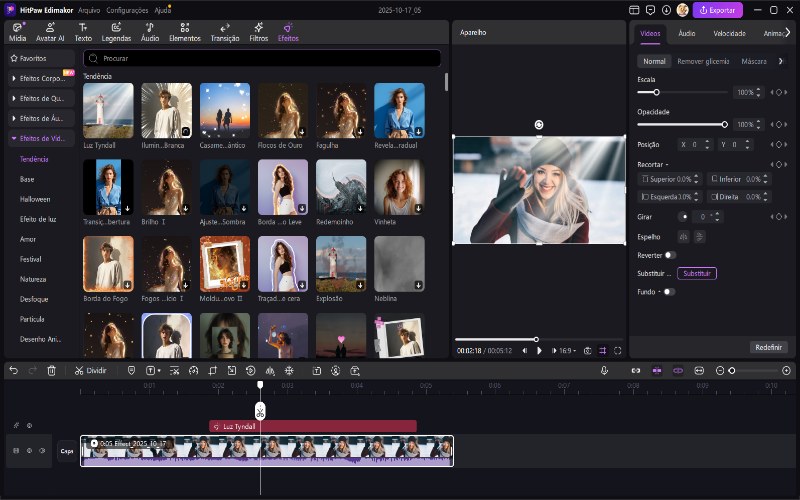Toggle the Fundo switch
Viewport: 800px width, 500px height.
(669, 292)
